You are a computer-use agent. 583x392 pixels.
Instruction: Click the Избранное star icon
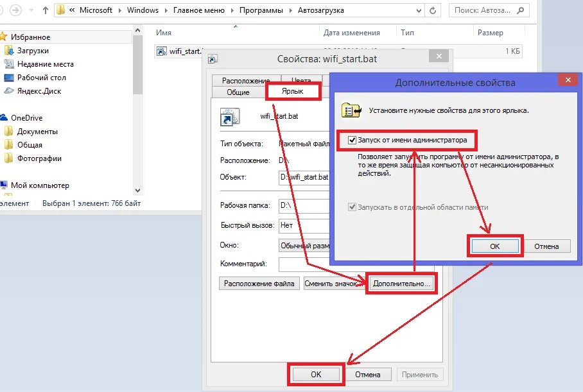[x=4, y=37]
